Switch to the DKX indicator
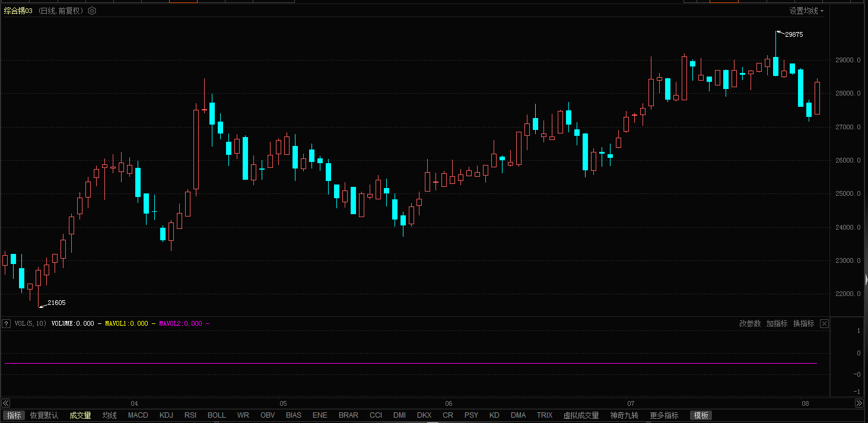 (x=424, y=415)
